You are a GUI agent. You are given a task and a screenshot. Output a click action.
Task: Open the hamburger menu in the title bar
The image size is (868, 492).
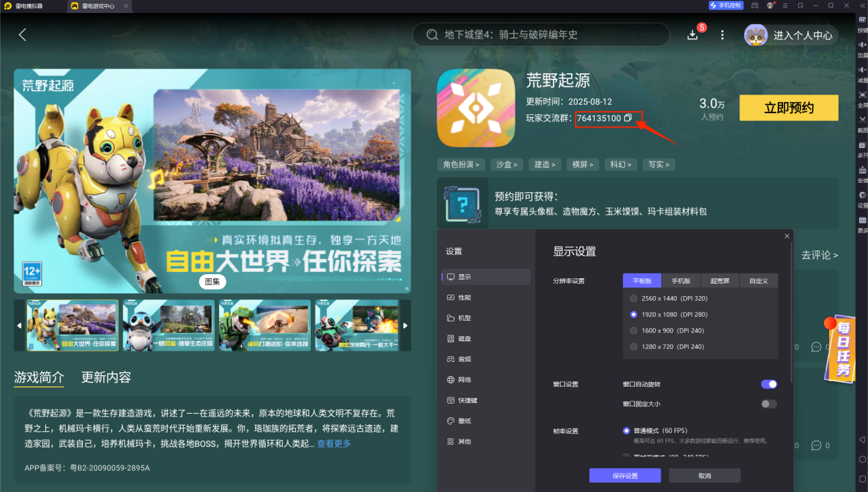785,5
